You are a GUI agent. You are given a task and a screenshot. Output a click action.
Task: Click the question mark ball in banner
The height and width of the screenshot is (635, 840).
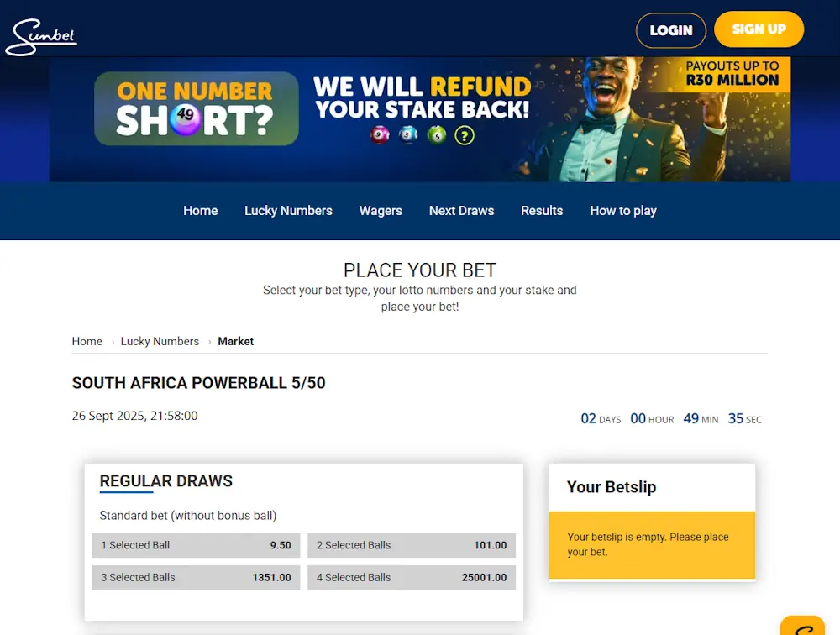(465, 135)
